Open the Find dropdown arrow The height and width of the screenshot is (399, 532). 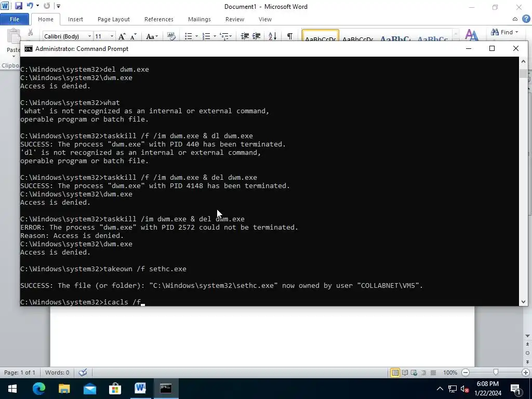tap(517, 32)
